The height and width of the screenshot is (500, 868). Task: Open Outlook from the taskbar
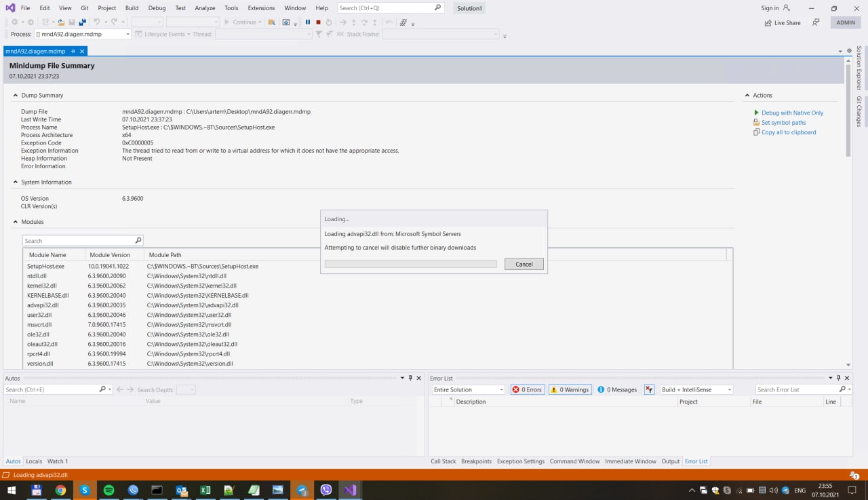(181, 490)
